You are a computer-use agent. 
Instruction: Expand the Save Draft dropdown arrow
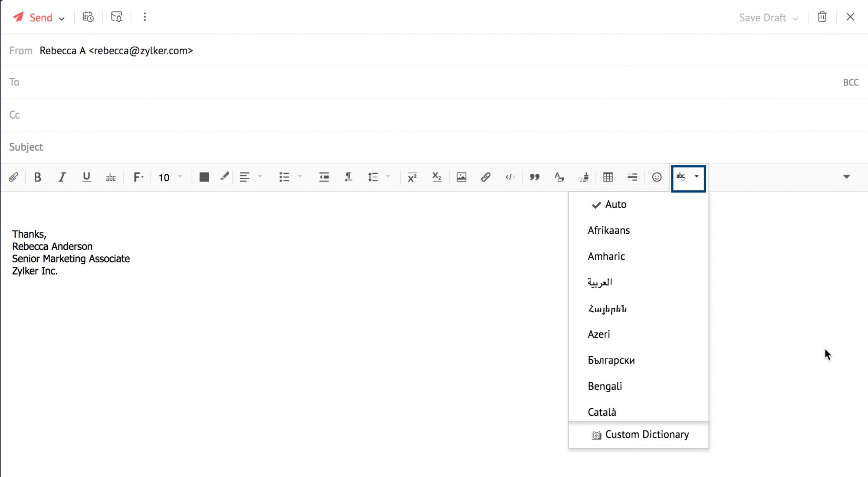point(795,19)
